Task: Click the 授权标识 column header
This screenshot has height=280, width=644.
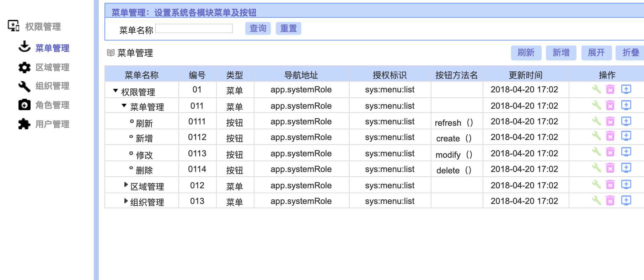Action: pyautogui.click(x=390, y=75)
